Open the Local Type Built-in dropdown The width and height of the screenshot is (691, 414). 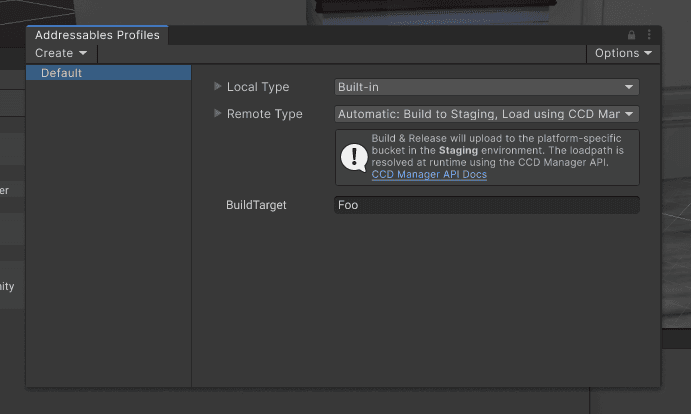click(487, 87)
